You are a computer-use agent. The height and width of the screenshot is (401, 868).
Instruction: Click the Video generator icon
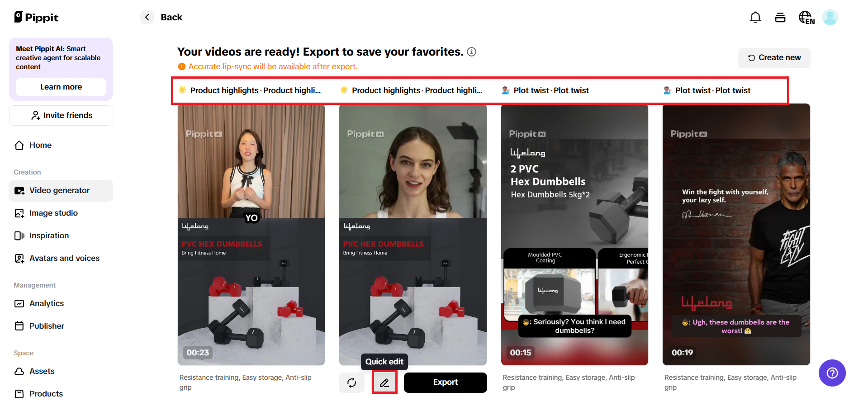coord(19,191)
